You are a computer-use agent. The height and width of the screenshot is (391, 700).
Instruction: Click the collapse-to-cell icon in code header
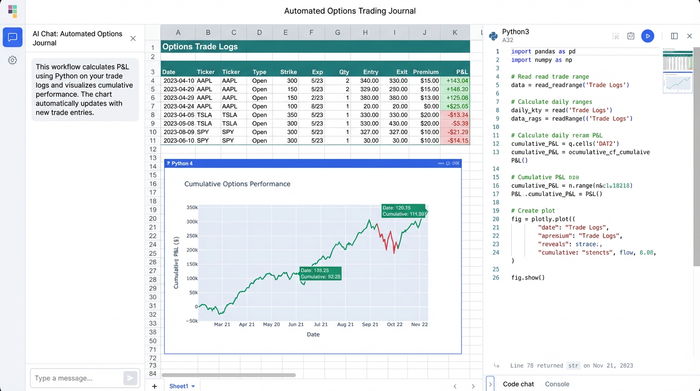pos(616,36)
